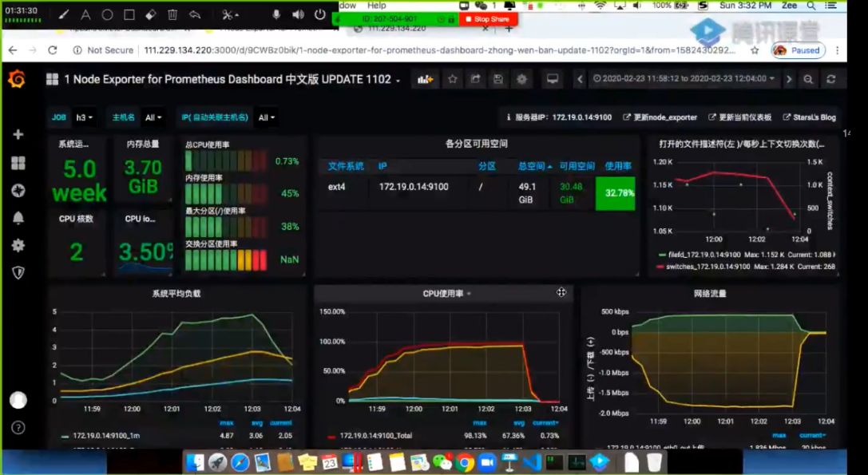Click the Share dashboard icon
Screen dimensions: 868x475
[x=475, y=79]
